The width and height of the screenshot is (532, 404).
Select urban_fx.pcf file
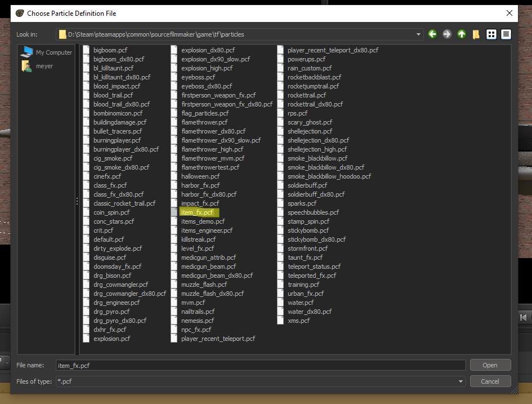pos(306,294)
